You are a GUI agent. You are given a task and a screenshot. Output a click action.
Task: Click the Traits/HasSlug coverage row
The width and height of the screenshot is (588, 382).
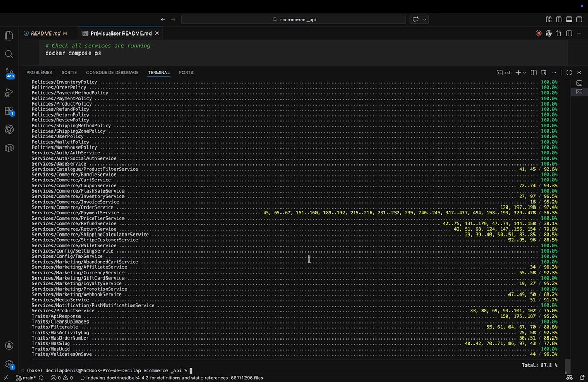click(x=294, y=343)
